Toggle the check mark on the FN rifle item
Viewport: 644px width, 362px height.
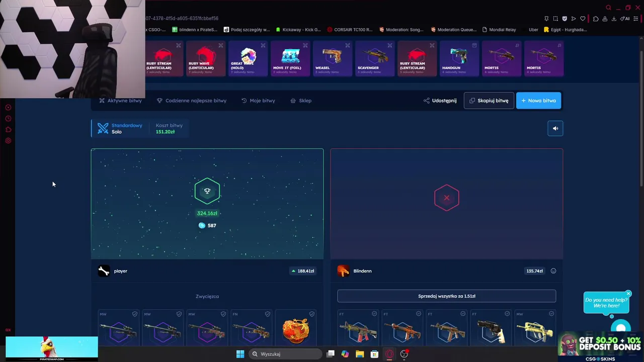tap(268, 314)
